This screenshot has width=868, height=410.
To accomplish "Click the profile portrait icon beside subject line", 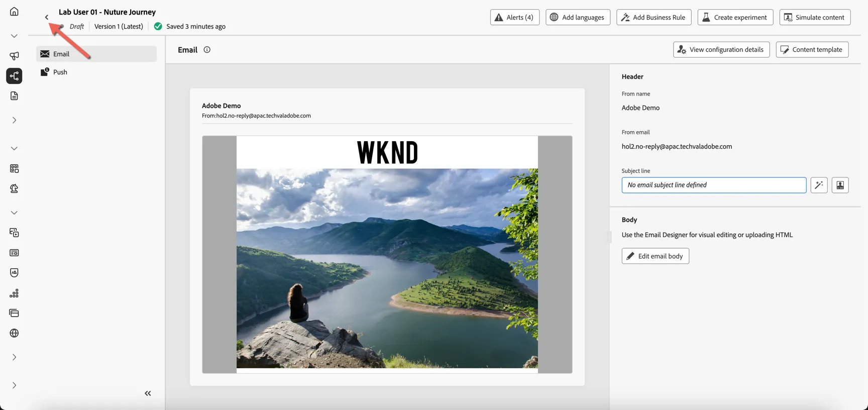I will [x=840, y=185].
